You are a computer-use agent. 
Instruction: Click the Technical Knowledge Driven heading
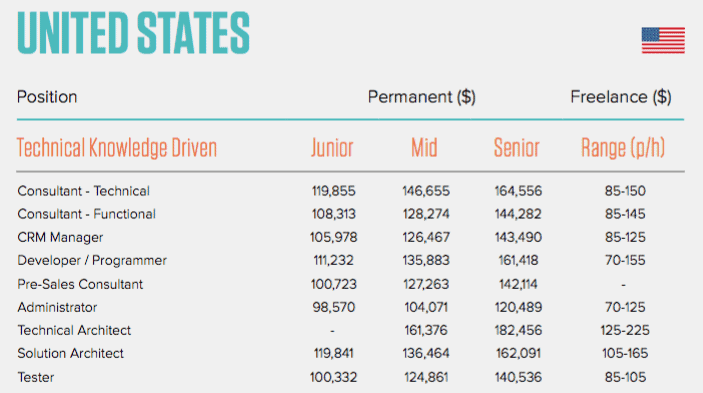[117, 148]
